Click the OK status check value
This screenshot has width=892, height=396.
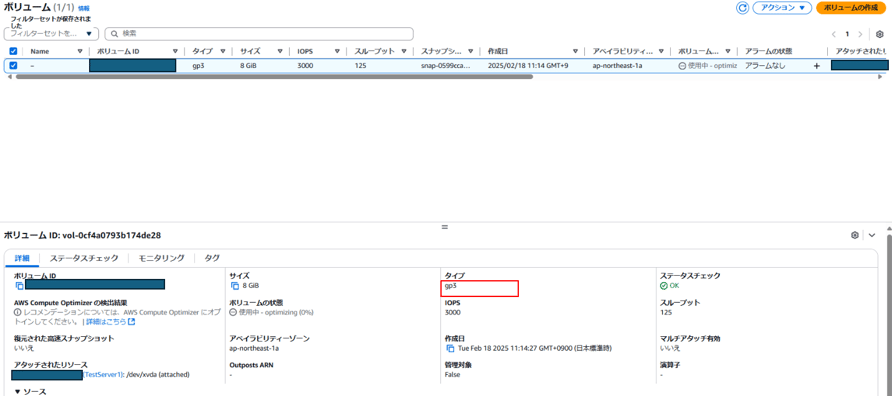[x=670, y=286]
